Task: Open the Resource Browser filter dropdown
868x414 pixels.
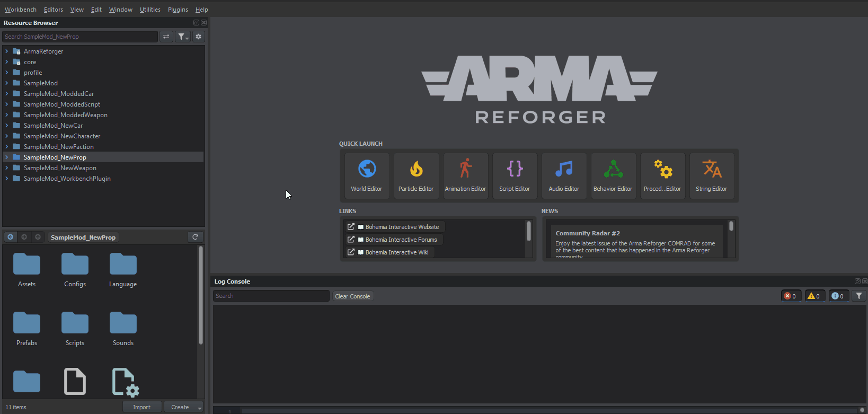Action: click(x=183, y=37)
